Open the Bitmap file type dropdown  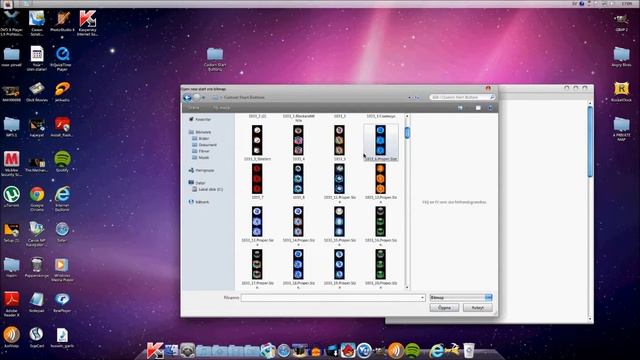tap(461, 298)
